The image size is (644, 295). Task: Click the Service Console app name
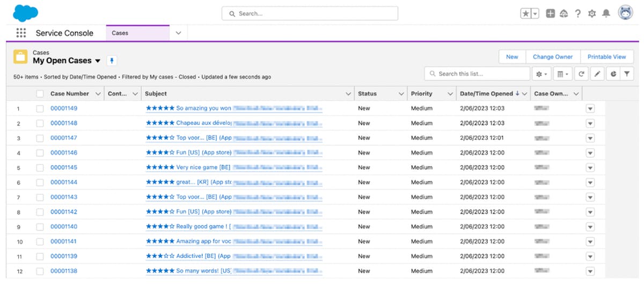(64, 33)
